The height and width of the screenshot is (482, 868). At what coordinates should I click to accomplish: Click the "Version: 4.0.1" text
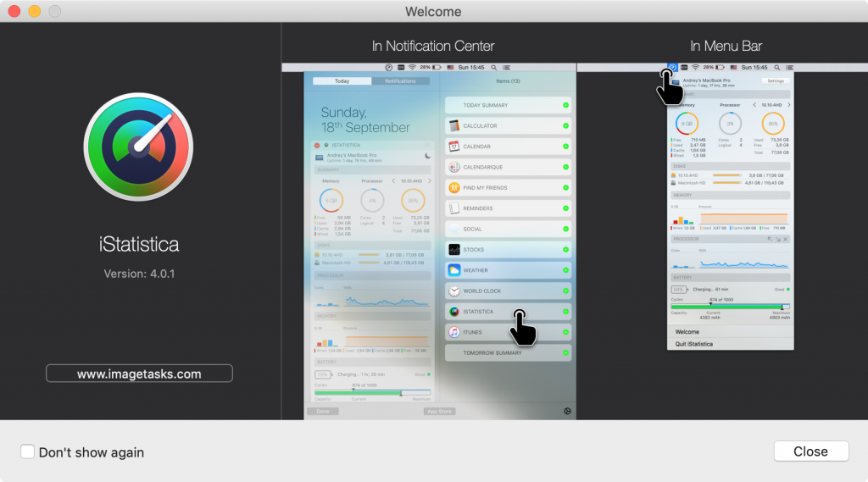coord(139,274)
